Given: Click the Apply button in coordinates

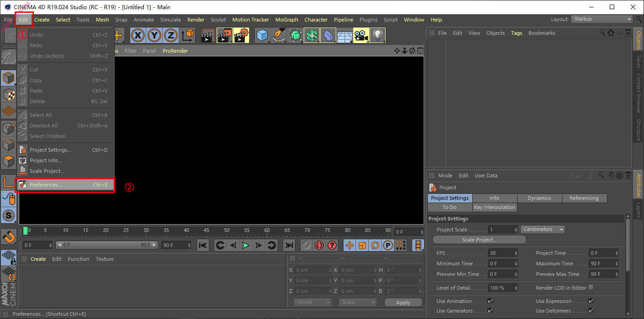Looking at the screenshot, I should (x=404, y=302).
